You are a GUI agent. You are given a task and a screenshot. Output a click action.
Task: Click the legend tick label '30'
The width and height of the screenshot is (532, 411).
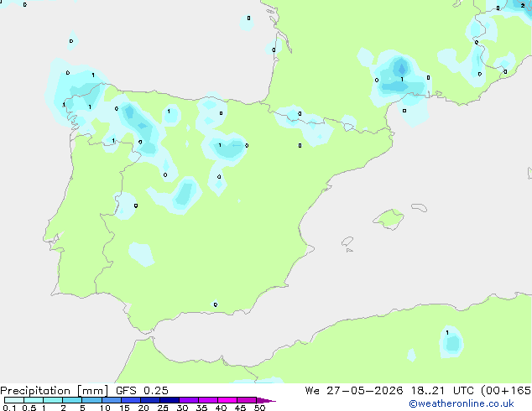pos(182,408)
